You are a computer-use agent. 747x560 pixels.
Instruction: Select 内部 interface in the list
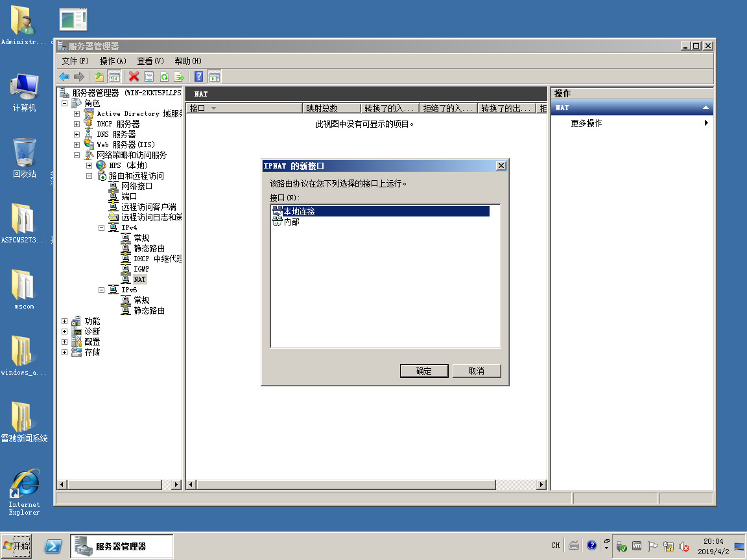291,222
